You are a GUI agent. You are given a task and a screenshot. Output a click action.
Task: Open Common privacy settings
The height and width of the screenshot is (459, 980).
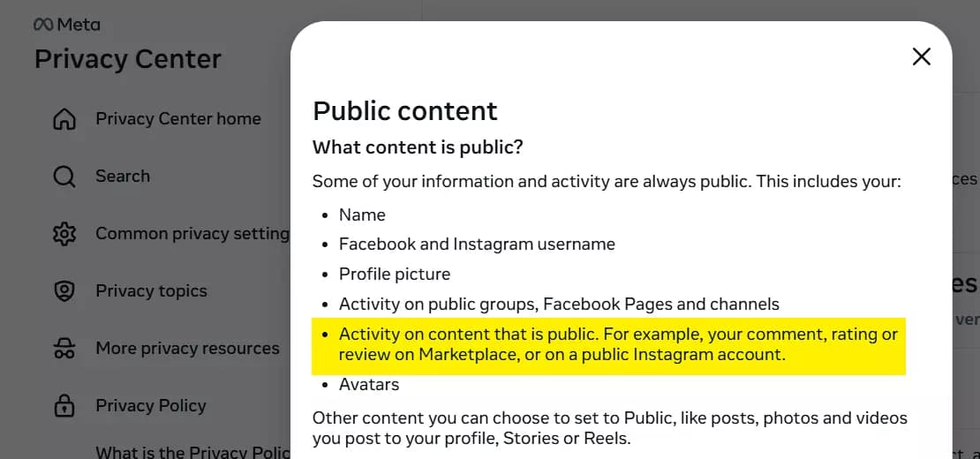(x=192, y=234)
